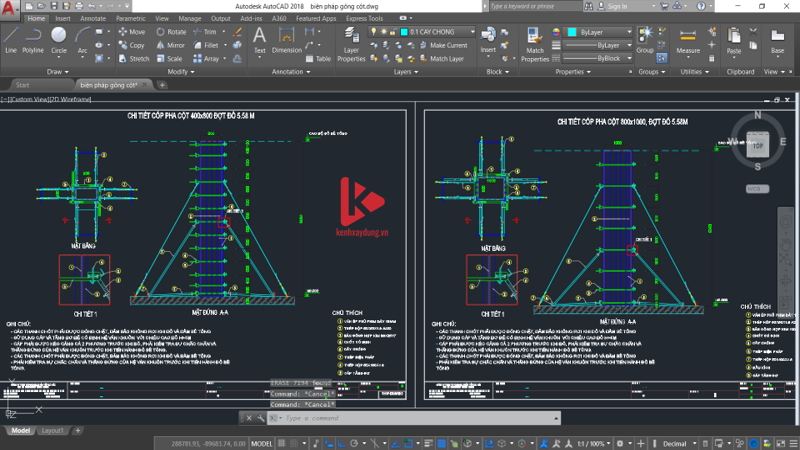Open Layer Properties manager
Image resolution: width=800 pixels, height=450 pixels.
[x=351, y=42]
